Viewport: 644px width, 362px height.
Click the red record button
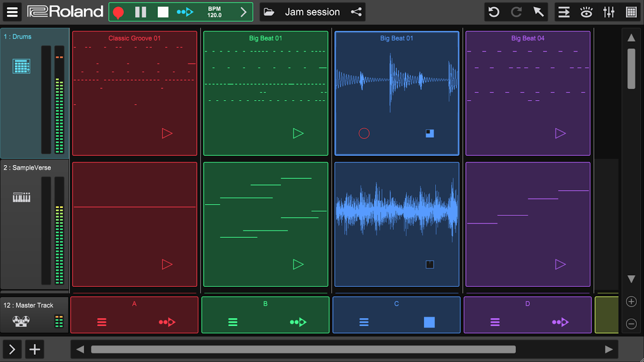pos(118,13)
